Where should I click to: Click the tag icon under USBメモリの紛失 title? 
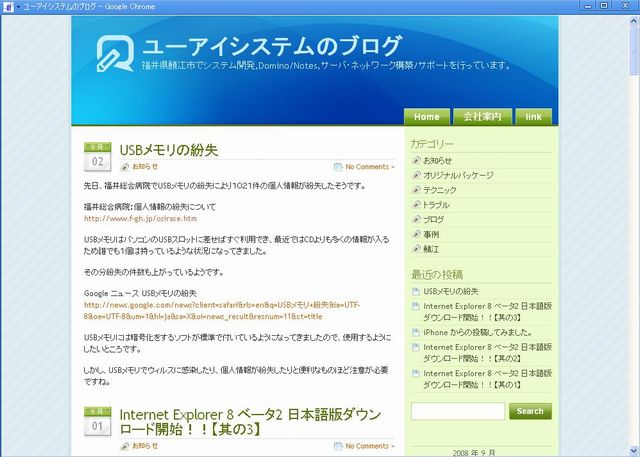tap(125, 167)
